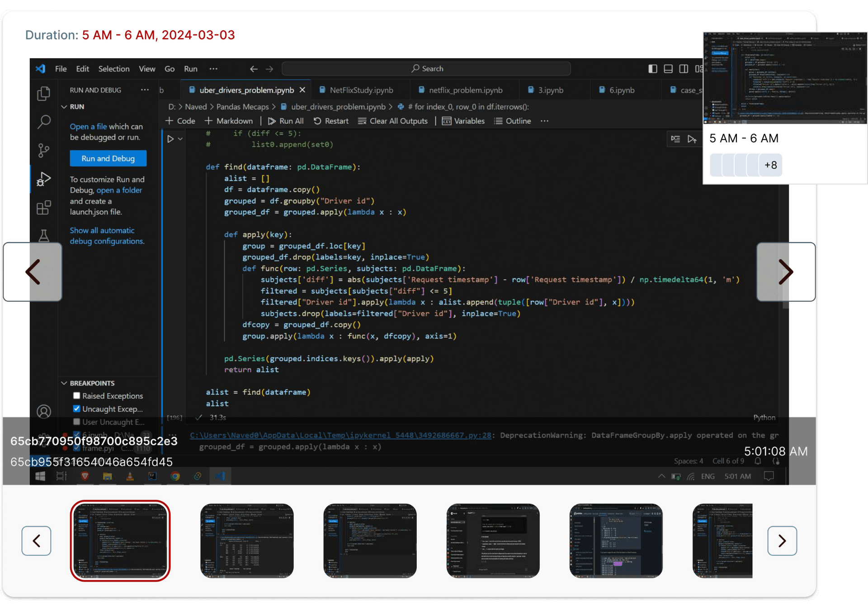This screenshot has width=868, height=610.
Task: Open Variables view from notebook toolbar
Action: point(463,121)
